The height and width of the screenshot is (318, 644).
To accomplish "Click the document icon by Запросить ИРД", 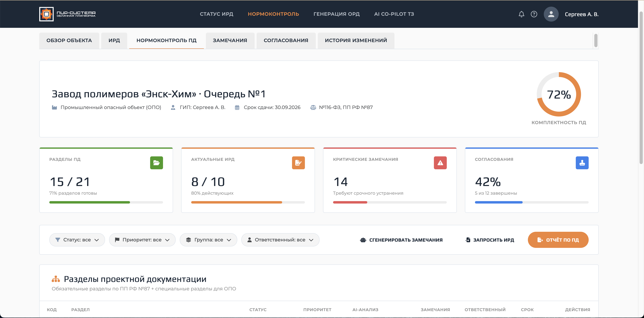I will [x=468, y=240].
